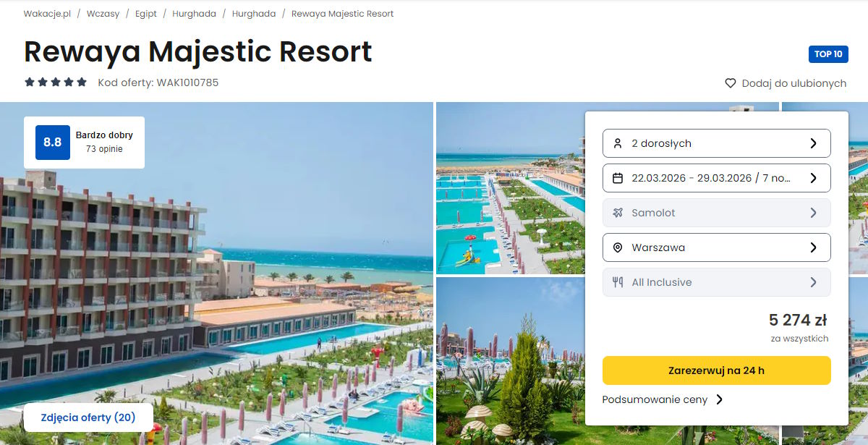Open the travel dates dropdown
The height and width of the screenshot is (445, 868).
(x=717, y=178)
